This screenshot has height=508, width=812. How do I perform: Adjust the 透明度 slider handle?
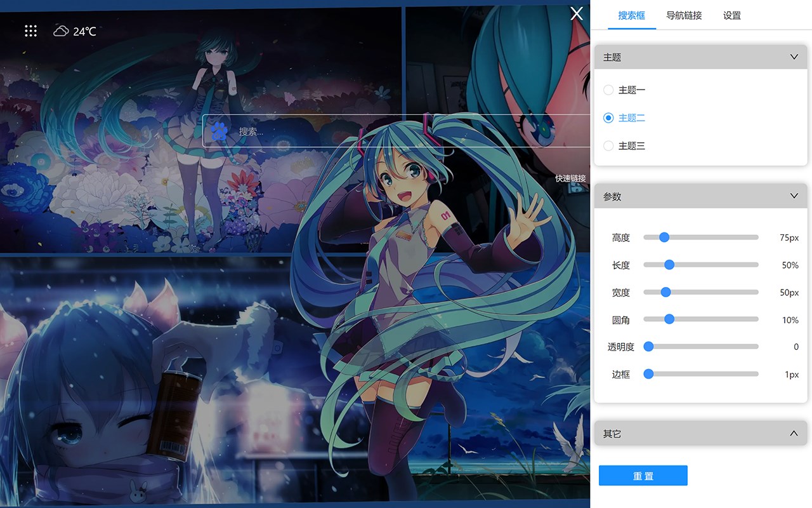(648, 347)
